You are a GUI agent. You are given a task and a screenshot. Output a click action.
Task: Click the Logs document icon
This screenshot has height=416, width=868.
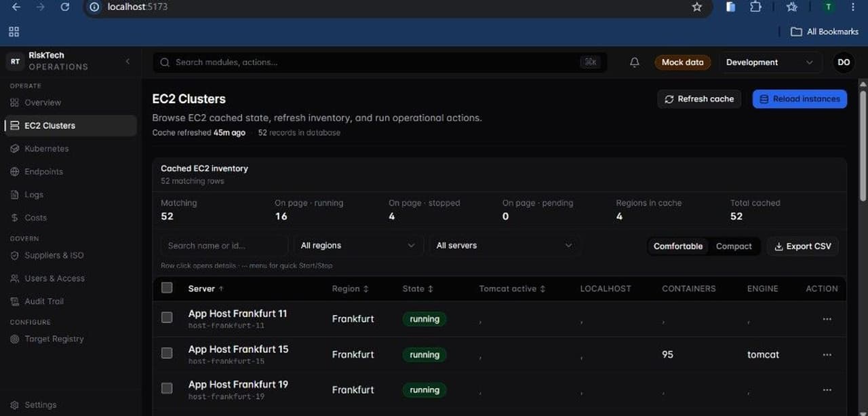(x=15, y=195)
